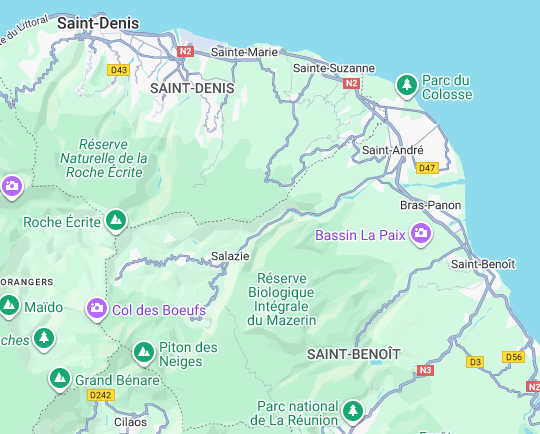Viewport: 540px width, 434px height.
Task: Select Réserve Biologique Intégrale du Mazerin label
Action: tap(282, 299)
